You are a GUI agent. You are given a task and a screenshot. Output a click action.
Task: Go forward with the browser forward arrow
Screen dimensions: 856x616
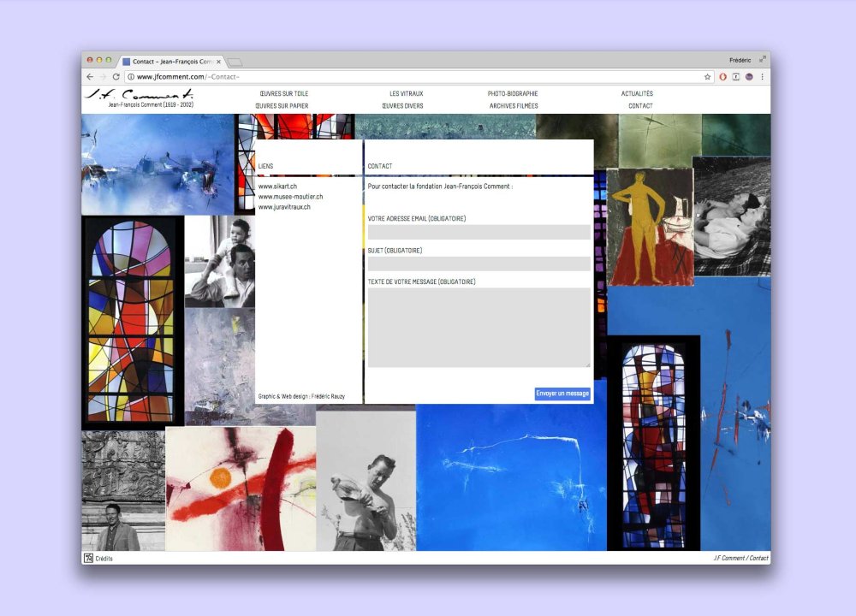coord(103,77)
